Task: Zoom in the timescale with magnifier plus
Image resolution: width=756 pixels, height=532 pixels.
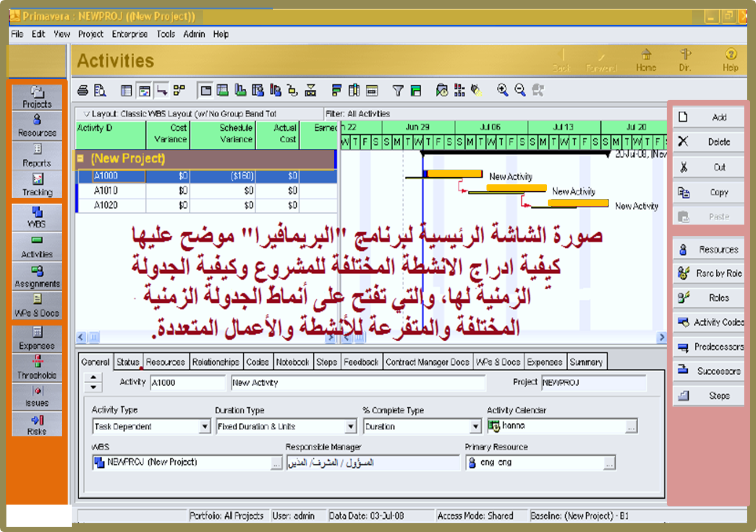Action: pos(502,90)
